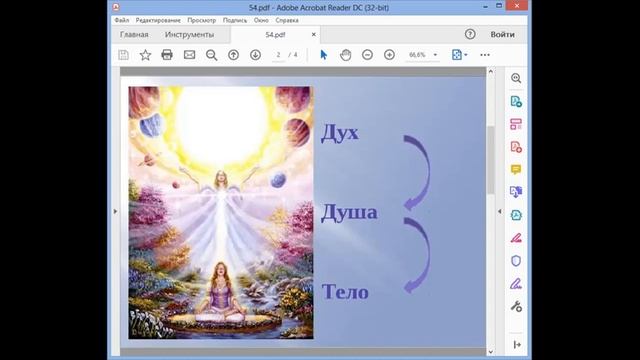
Task: Close the 54.pdf tab
Action: point(313,35)
